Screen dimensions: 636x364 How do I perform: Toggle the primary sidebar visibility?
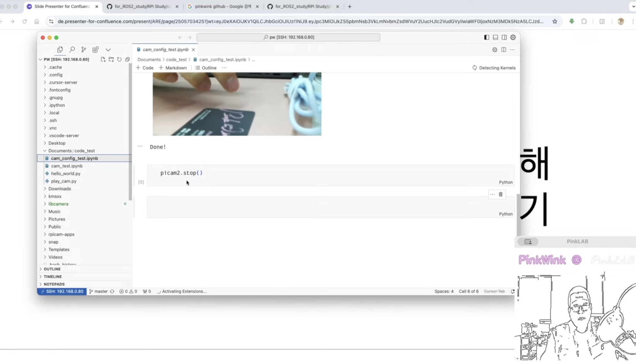point(487,38)
